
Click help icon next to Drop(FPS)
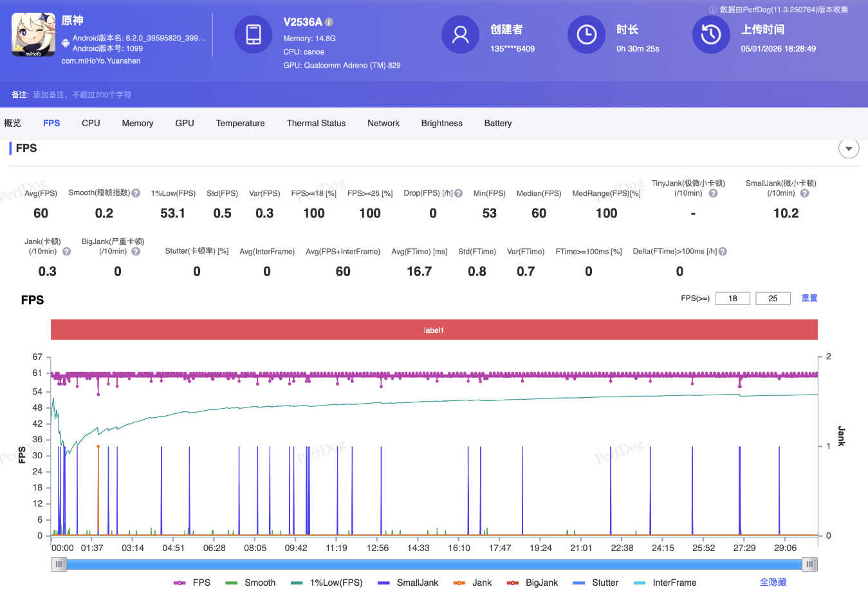(x=459, y=193)
